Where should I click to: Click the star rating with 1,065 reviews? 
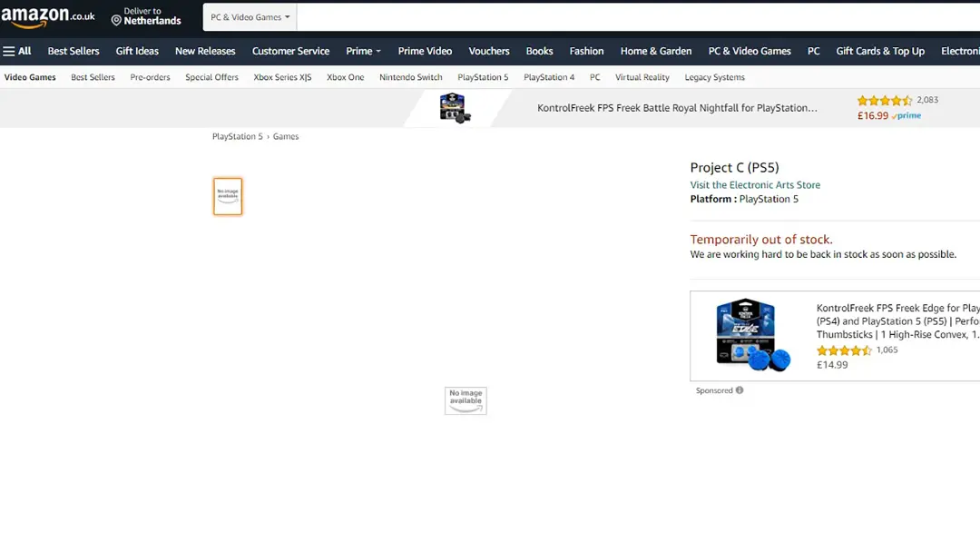click(844, 350)
